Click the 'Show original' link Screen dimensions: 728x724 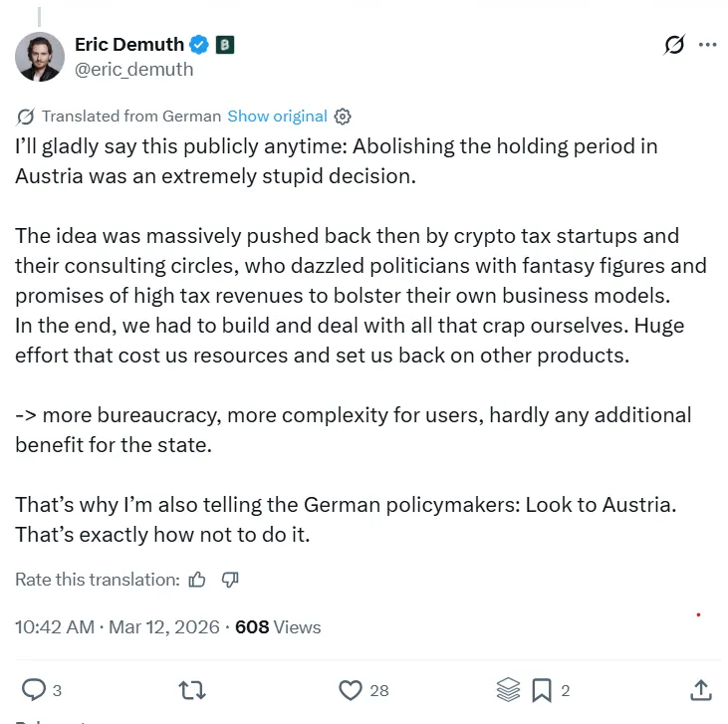pos(277,117)
